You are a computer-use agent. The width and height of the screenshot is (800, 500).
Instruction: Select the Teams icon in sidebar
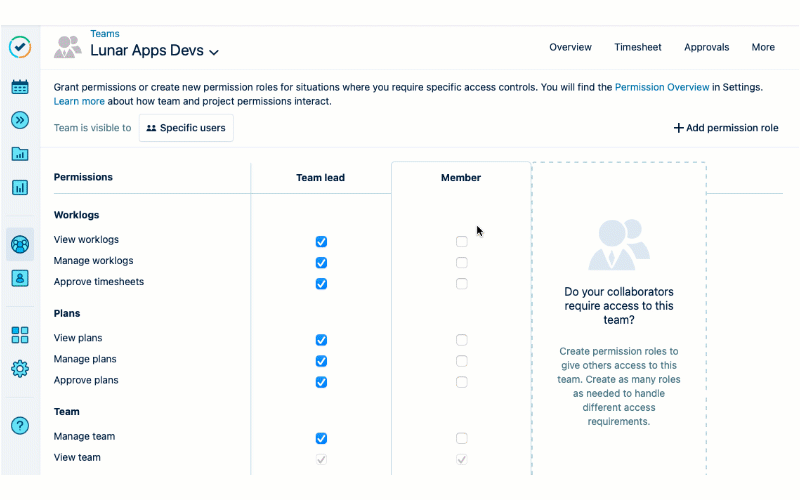click(20, 243)
